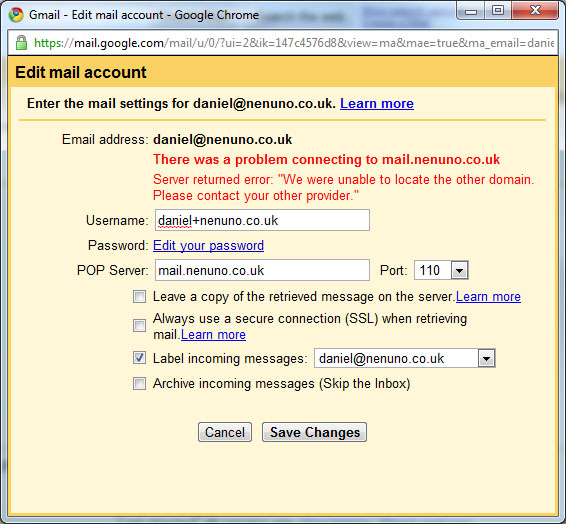The image size is (566, 524).
Task: Check Archive incoming messages option
Action: (x=139, y=383)
